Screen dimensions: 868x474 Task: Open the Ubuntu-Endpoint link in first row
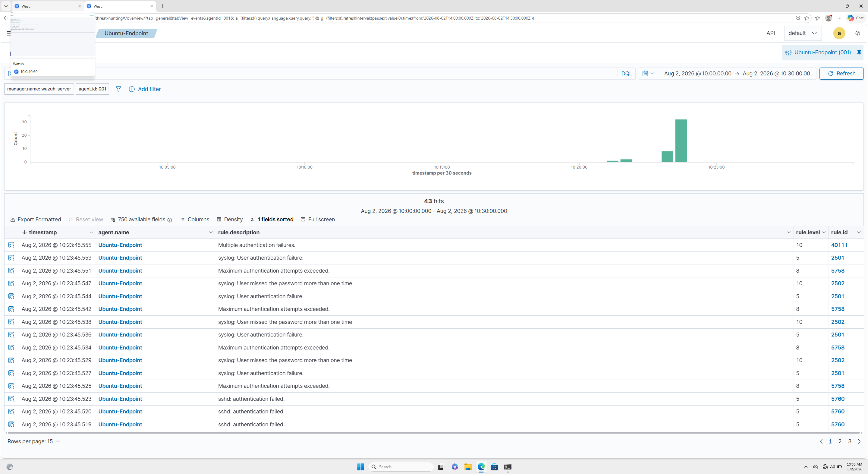pos(120,245)
